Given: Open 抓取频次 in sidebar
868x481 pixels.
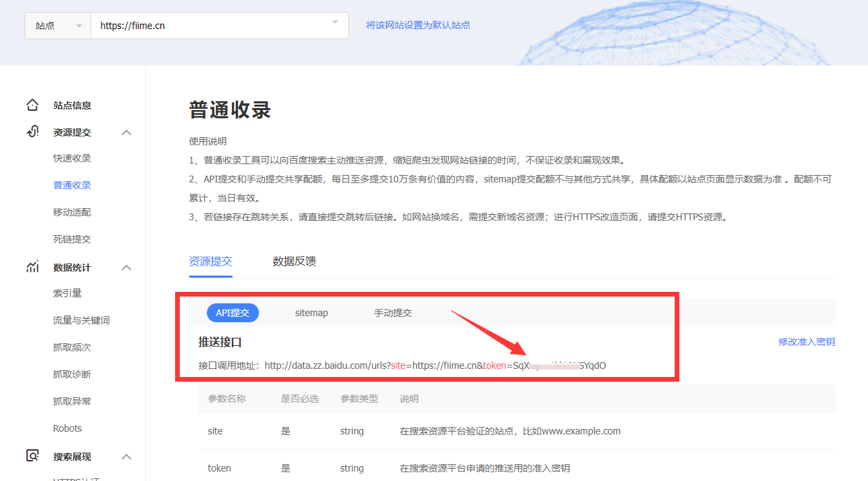Looking at the screenshot, I should coord(72,347).
